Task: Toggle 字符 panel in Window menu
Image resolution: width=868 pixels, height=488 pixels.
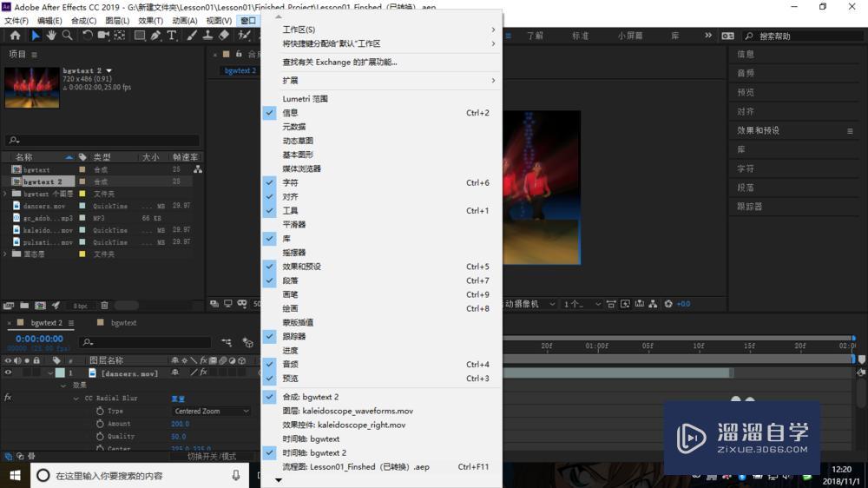Action: (x=381, y=182)
